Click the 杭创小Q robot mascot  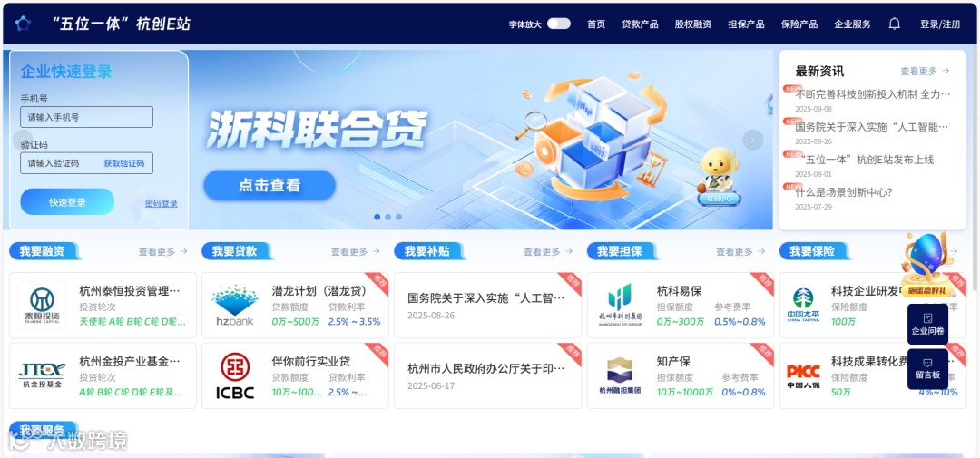click(x=720, y=176)
